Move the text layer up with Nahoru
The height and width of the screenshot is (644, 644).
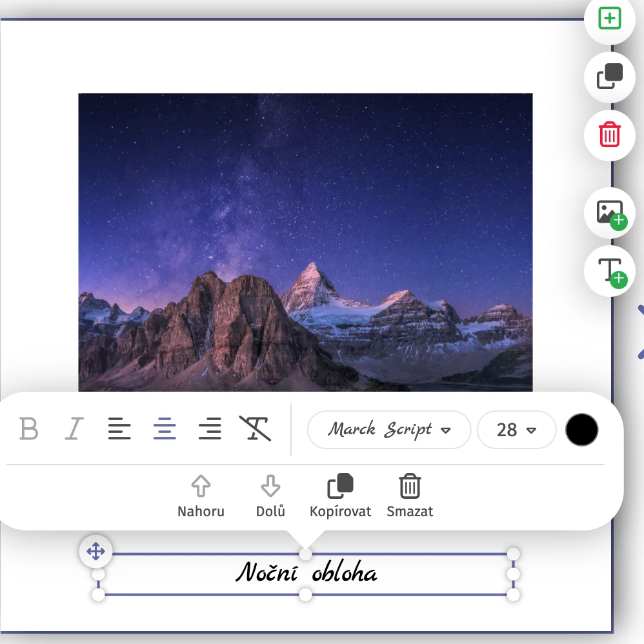(201, 496)
